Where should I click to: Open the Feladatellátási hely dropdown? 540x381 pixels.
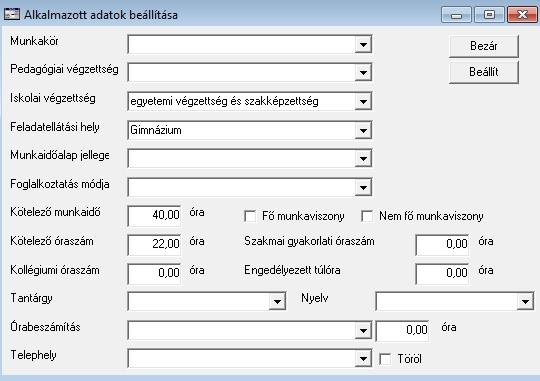tap(363, 131)
